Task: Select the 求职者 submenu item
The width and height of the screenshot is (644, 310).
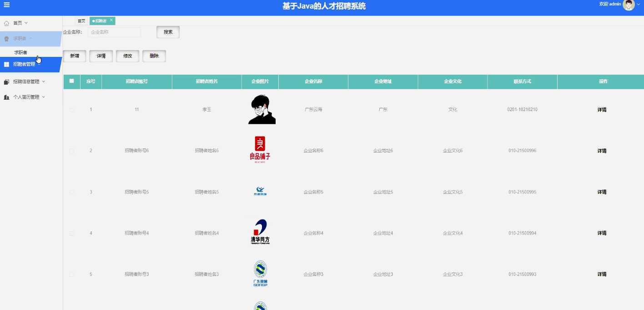Action: pos(20,52)
